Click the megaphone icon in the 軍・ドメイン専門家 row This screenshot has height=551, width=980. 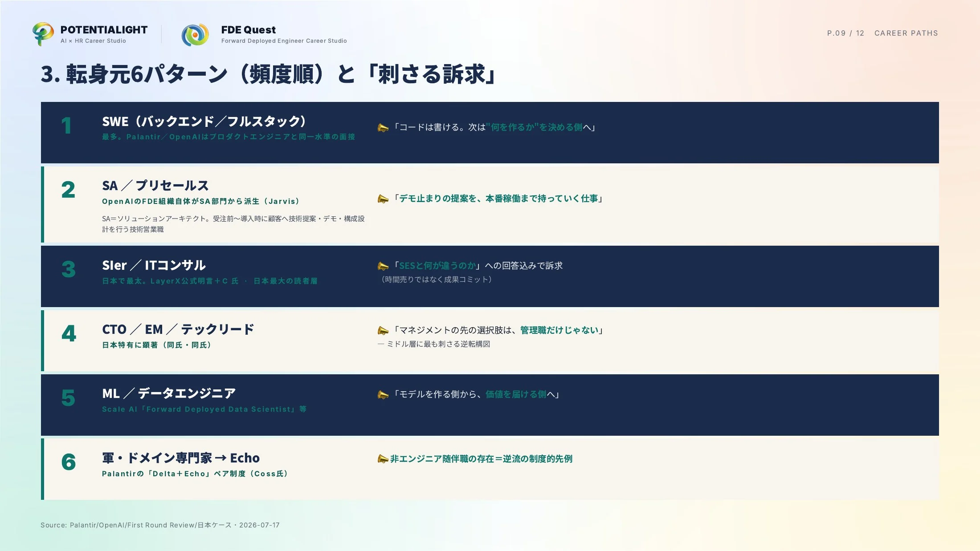(x=383, y=459)
